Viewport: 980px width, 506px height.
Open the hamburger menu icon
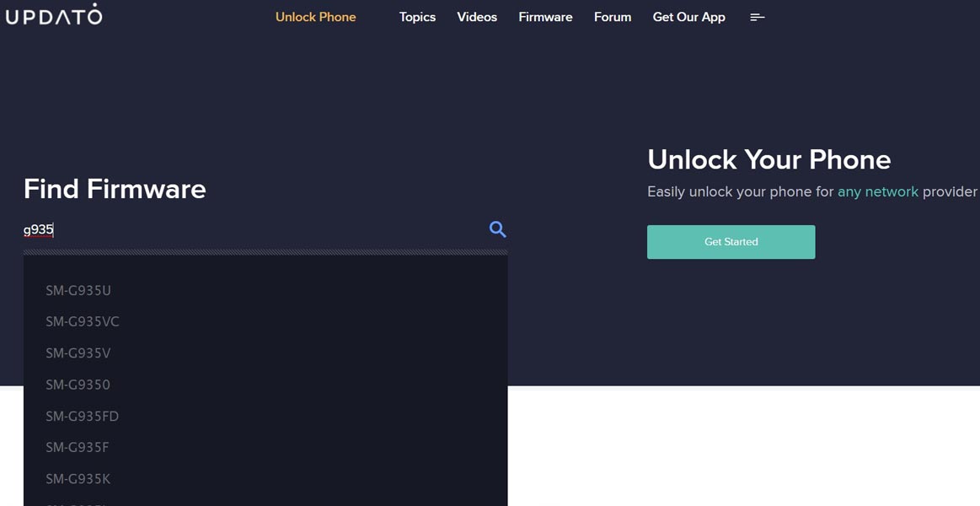[x=758, y=18]
